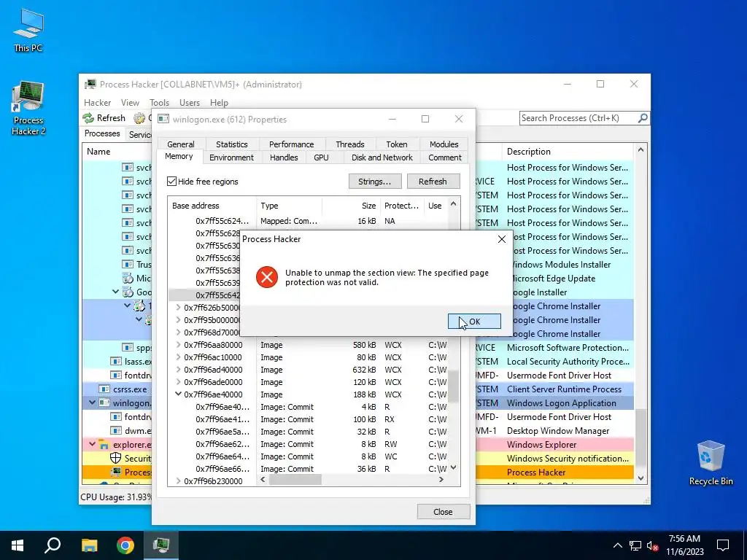Collapse the explorer.exe process tree
This screenshot has height=560, width=747.
(x=92, y=444)
